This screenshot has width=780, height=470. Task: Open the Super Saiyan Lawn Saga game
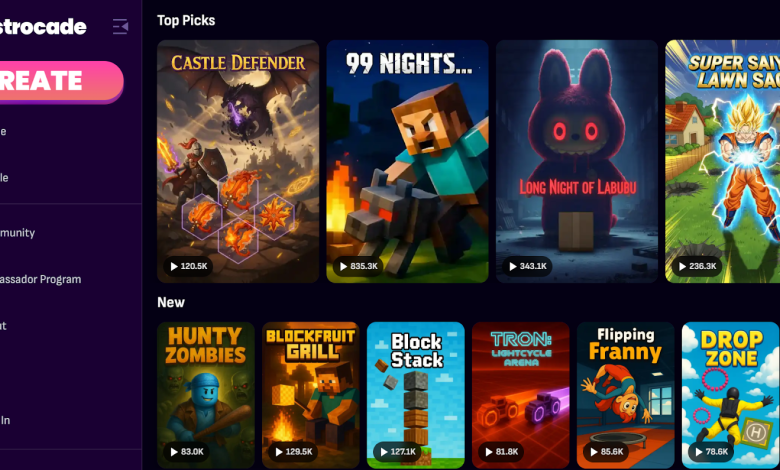click(722, 162)
